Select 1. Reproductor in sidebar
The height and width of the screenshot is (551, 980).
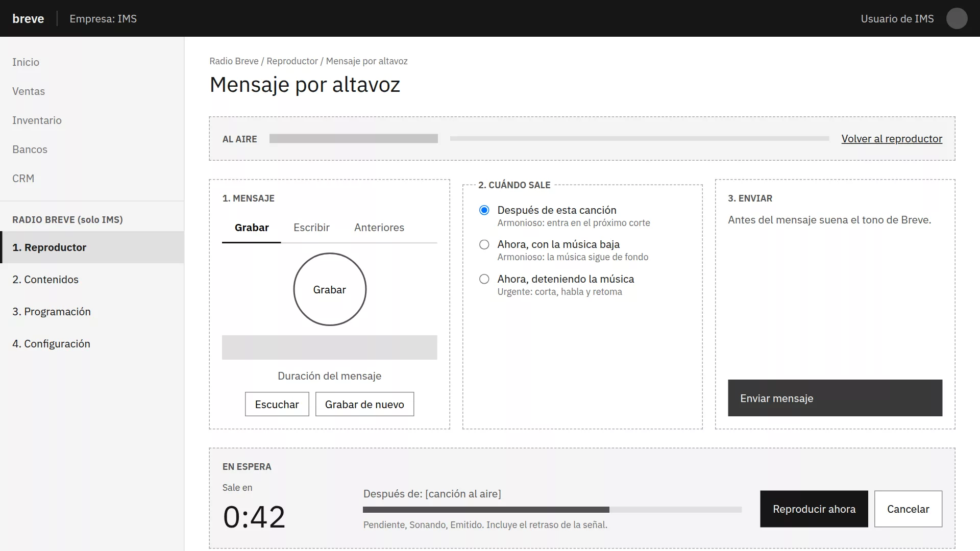92,247
